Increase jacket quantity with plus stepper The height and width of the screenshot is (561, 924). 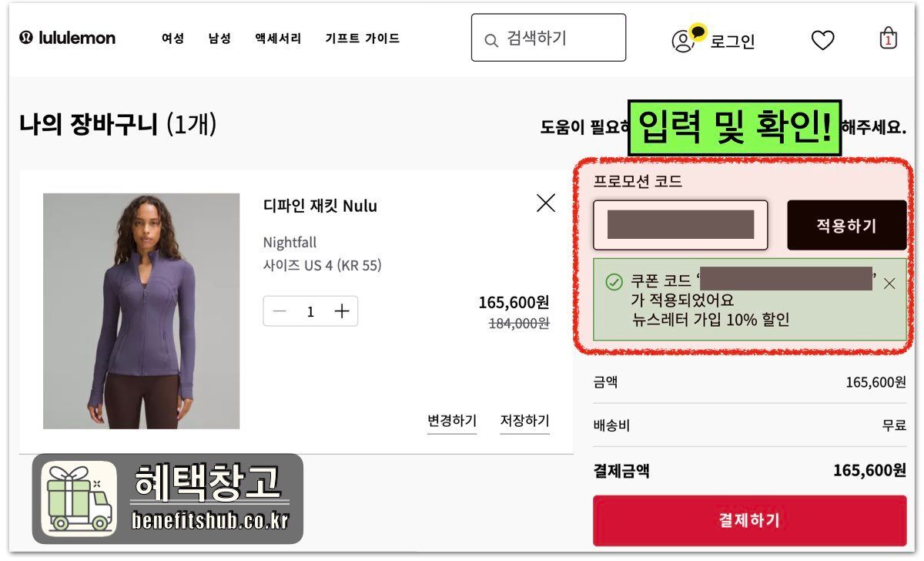(341, 311)
